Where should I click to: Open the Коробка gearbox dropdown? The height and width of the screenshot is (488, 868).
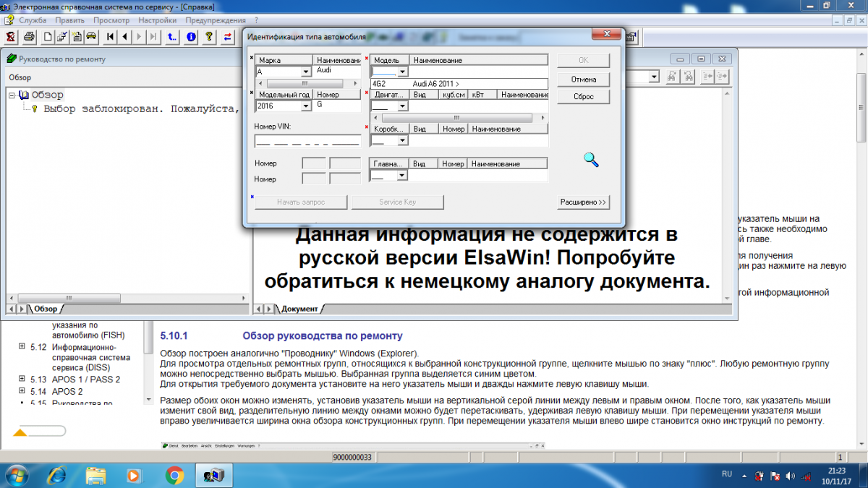click(x=403, y=141)
